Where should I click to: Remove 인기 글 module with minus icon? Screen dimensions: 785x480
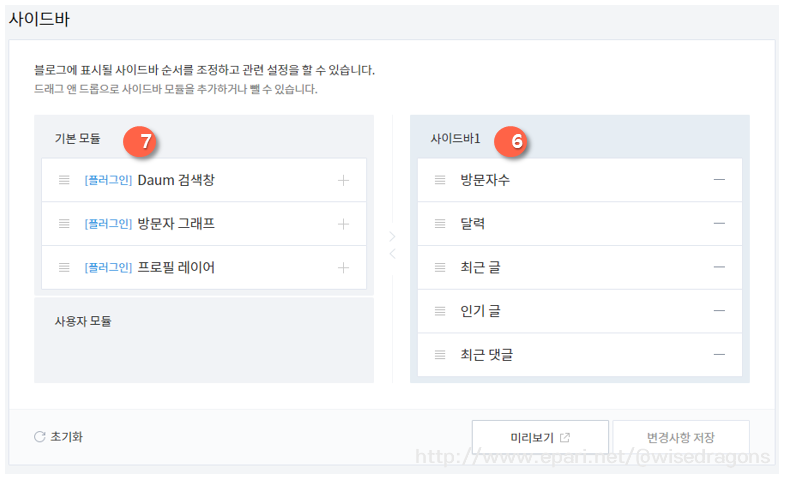719,310
